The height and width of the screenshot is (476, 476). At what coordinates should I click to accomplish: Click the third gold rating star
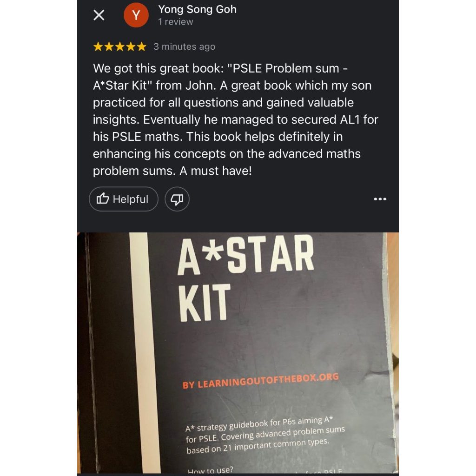[120, 47]
